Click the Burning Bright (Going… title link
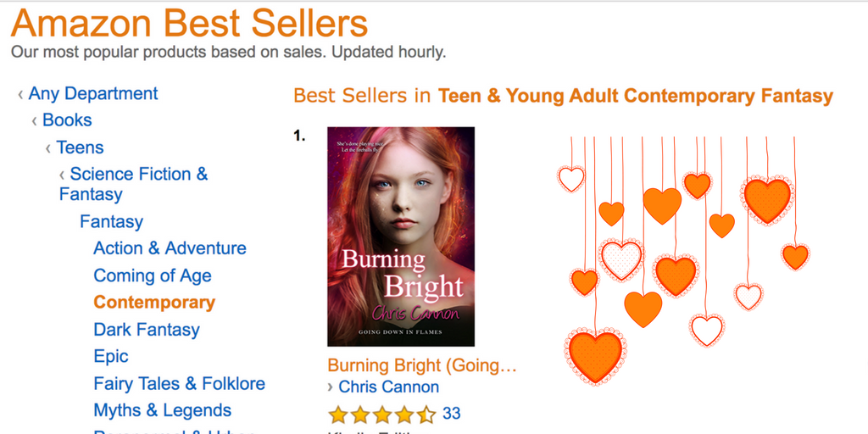The image size is (868, 434). coord(422,365)
